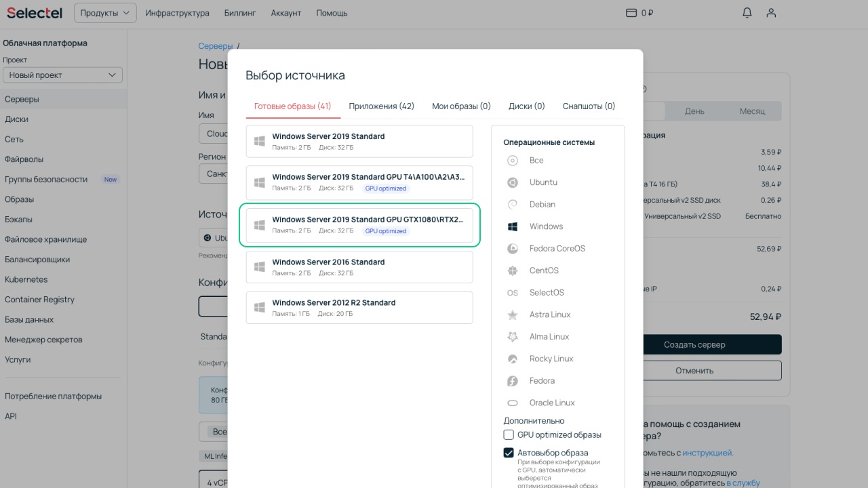Open Биллинг in the top menu

pyautogui.click(x=240, y=13)
